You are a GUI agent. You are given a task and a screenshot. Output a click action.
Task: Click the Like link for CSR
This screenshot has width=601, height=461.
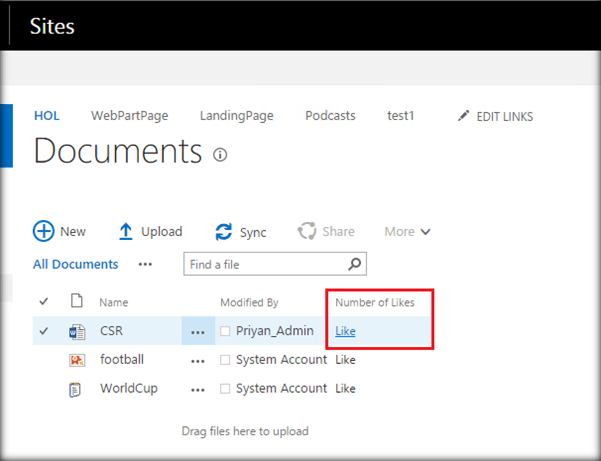coord(344,331)
